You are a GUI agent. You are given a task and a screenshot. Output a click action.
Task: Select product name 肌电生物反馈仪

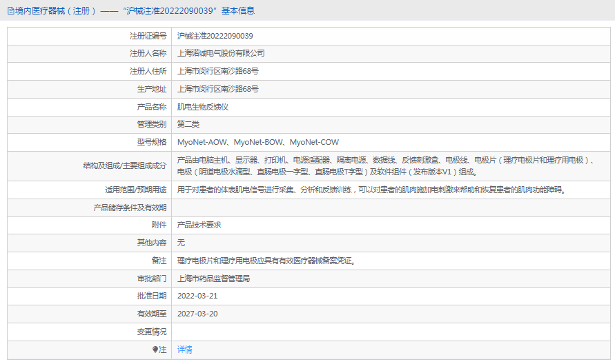click(203, 107)
